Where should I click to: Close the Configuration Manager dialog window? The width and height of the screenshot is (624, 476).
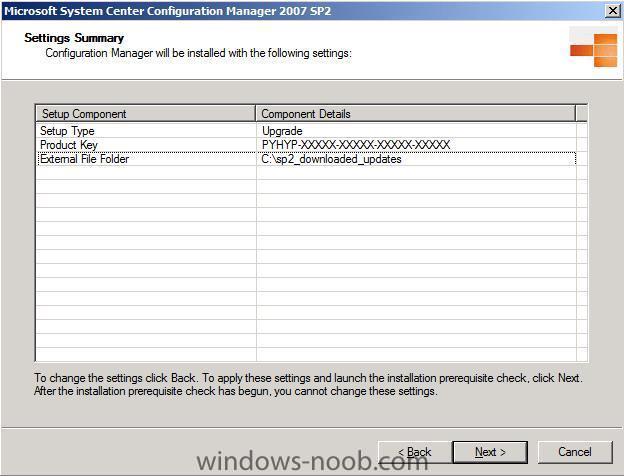[613, 10]
